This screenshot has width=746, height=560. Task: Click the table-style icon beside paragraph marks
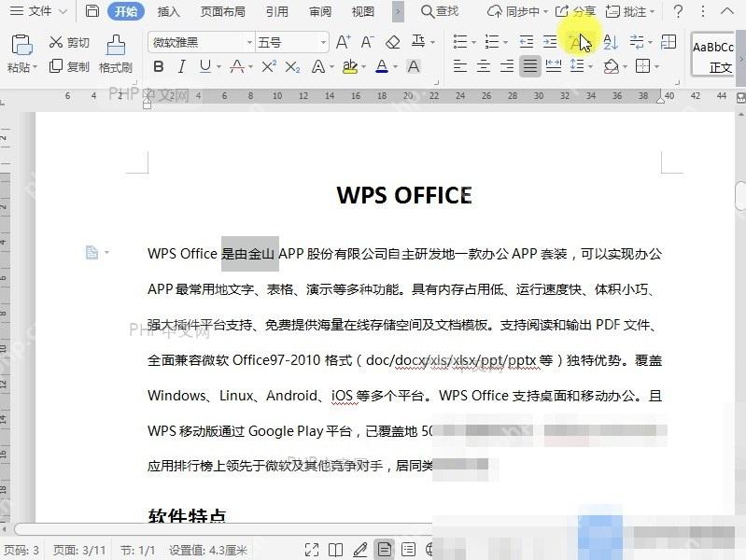(669, 42)
